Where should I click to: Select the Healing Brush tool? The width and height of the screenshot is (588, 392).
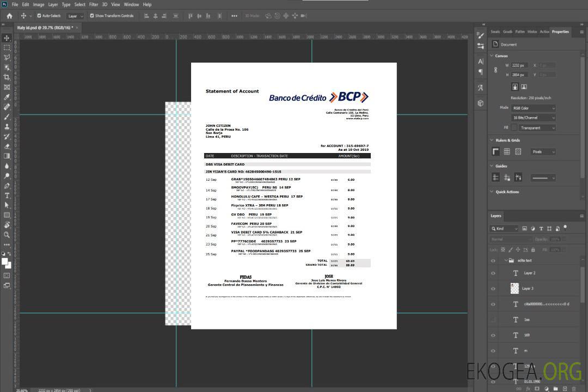7,107
